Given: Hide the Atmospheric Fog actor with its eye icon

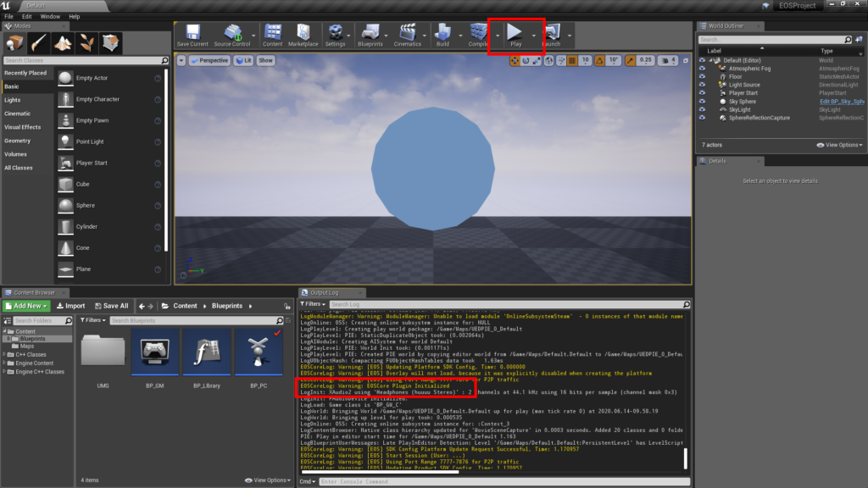Looking at the screenshot, I should click(702, 69).
